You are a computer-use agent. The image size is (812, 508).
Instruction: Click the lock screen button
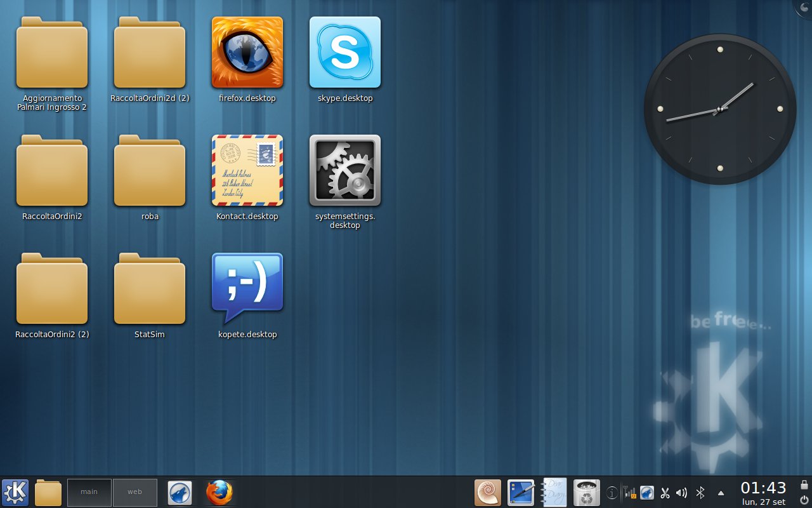804,485
